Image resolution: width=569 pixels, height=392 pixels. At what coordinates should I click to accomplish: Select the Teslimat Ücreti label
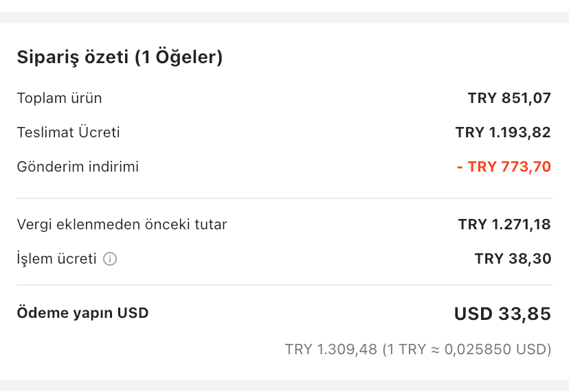coord(68,132)
